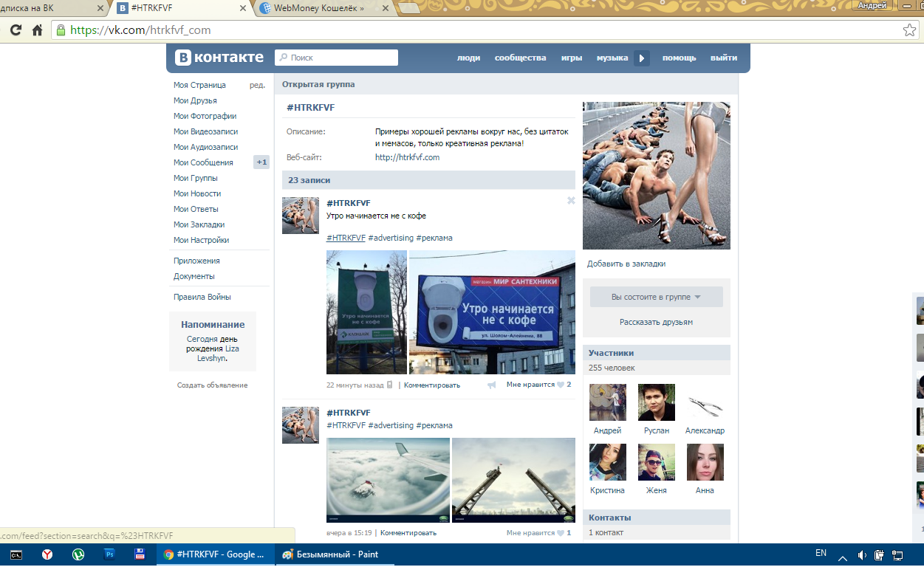The height and width of the screenshot is (567, 924).
Task: Click the VKontakte logo in the header
Action: point(219,58)
